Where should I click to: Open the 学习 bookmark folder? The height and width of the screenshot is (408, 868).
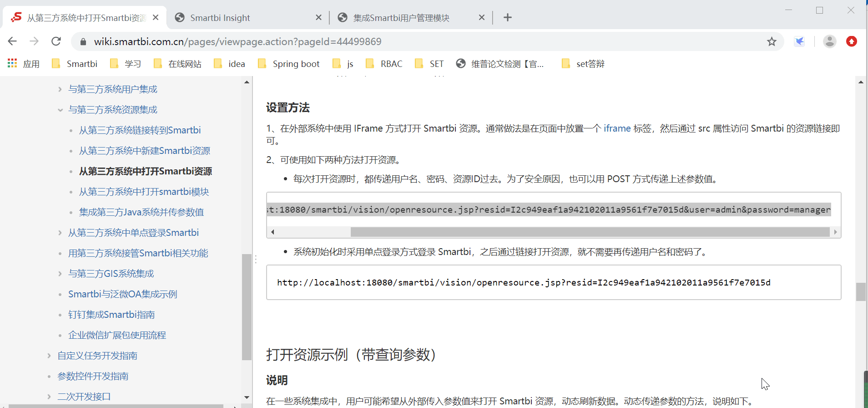point(126,64)
